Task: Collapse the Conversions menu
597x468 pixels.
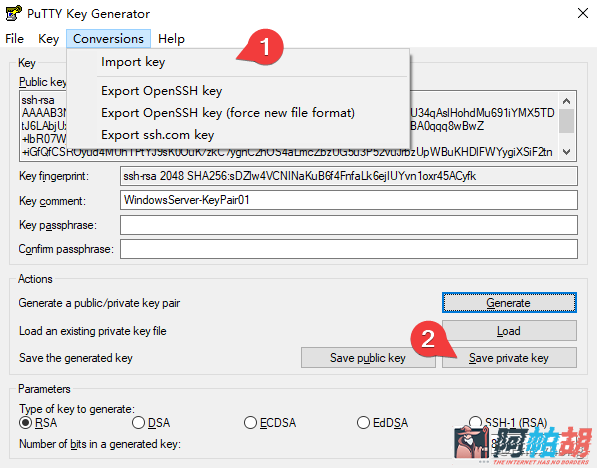Action: point(108,39)
